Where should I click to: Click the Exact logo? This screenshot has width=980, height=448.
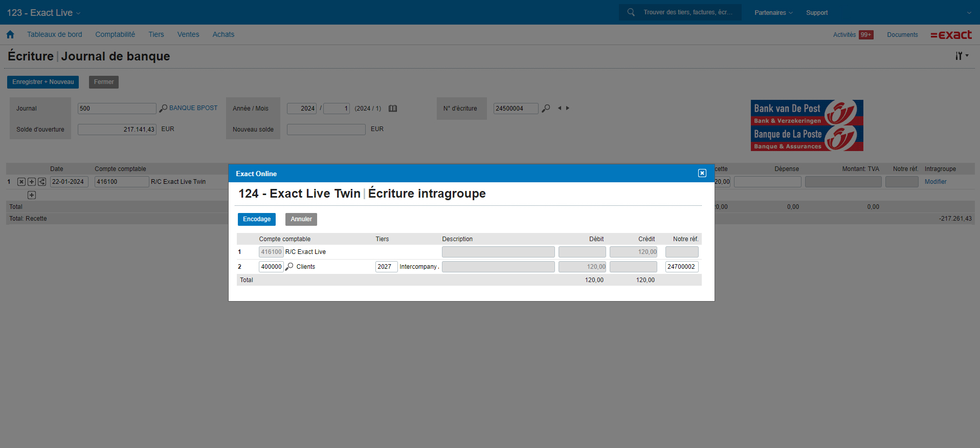point(951,35)
